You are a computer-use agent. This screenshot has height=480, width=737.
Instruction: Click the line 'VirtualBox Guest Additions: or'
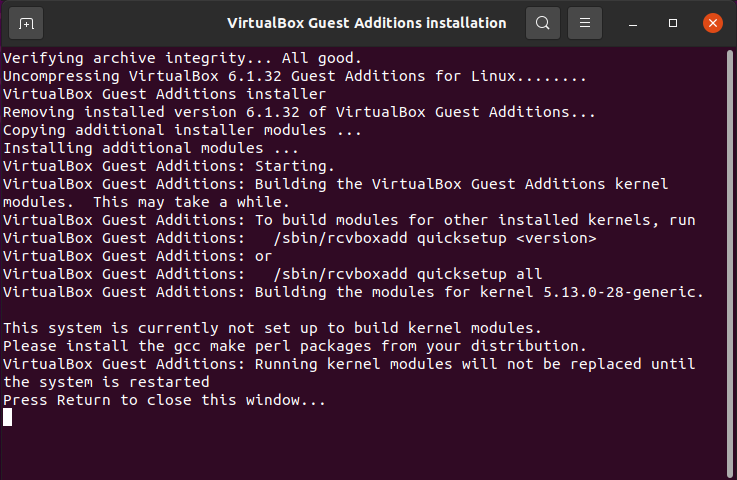point(137,256)
